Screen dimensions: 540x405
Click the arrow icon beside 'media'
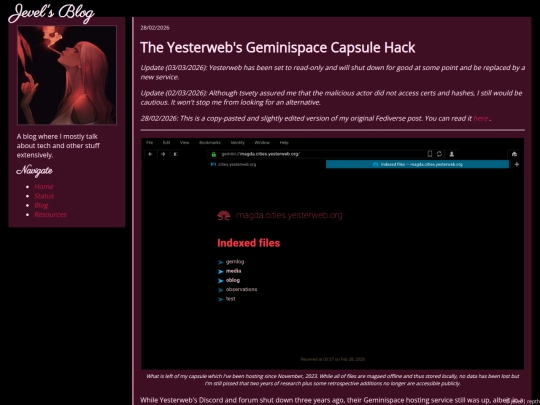point(221,271)
